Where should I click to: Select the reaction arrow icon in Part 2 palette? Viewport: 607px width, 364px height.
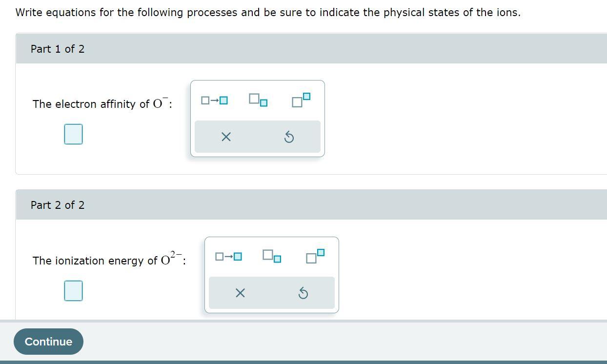coord(227,257)
